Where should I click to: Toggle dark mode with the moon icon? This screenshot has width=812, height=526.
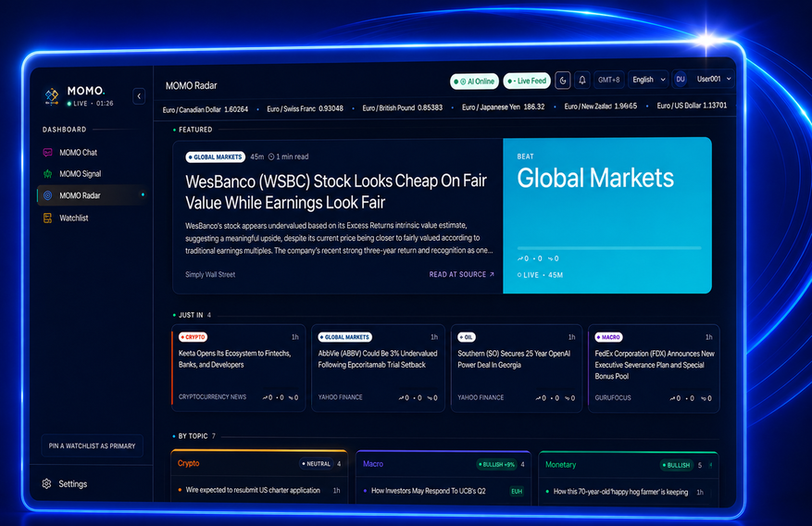pyautogui.click(x=563, y=81)
